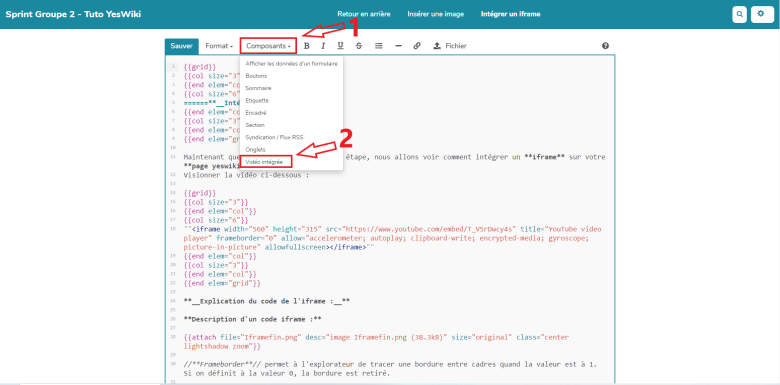The width and height of the screenshot is (780, 385).
Task: Insert a horizontal line
Action: coord(398,46)
